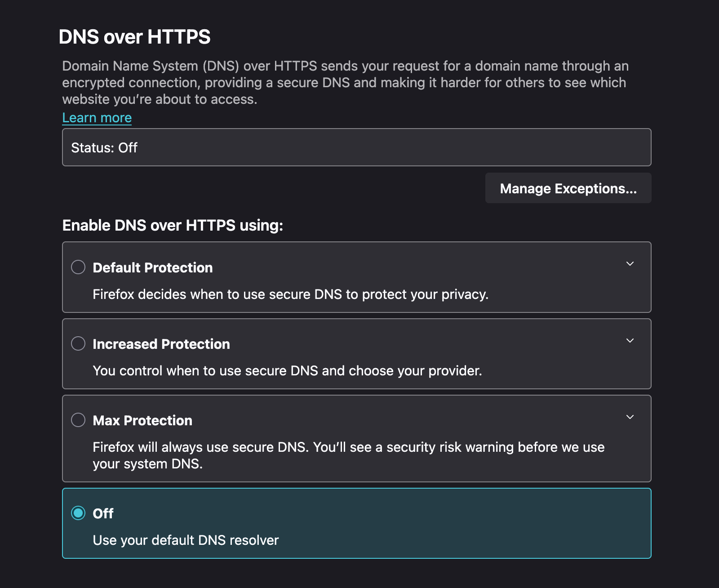Viewport: 719px width, 588px height.
Task: Select the Increased Protection radio button
Action: [78, 343]
